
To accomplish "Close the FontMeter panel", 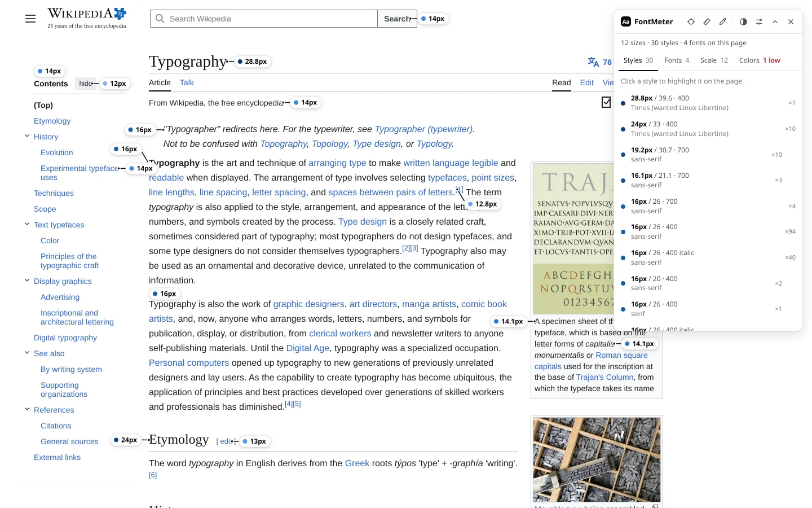I will click(791, 21).
